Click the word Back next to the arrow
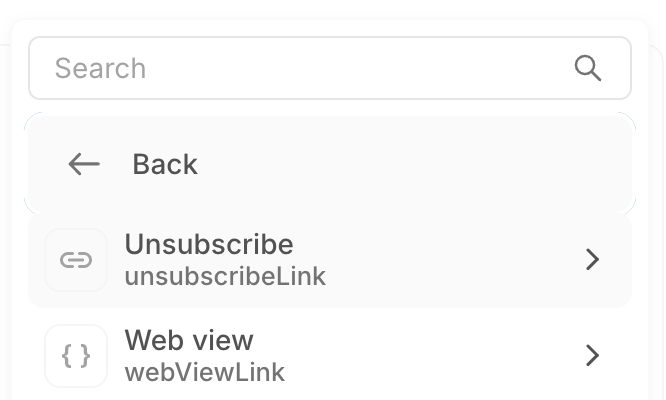Image resolution: width=666 pixels, height=400 pixels. tap(165, 164)
